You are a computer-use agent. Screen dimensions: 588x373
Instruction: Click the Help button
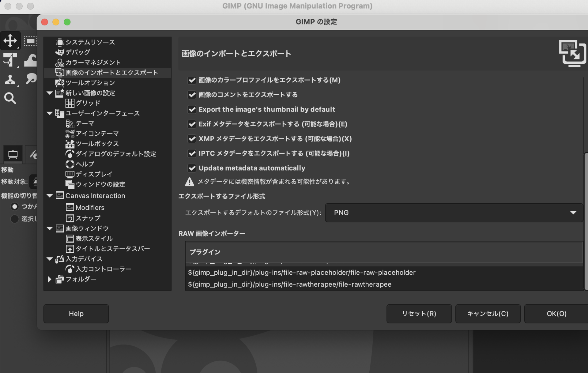click(76, 314)
